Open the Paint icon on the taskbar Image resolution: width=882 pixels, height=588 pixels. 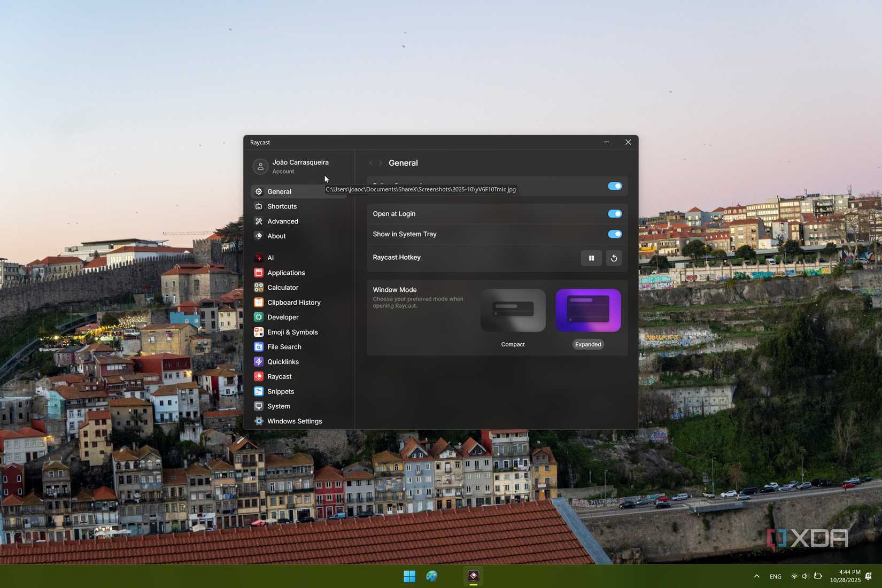coord(431,576)
